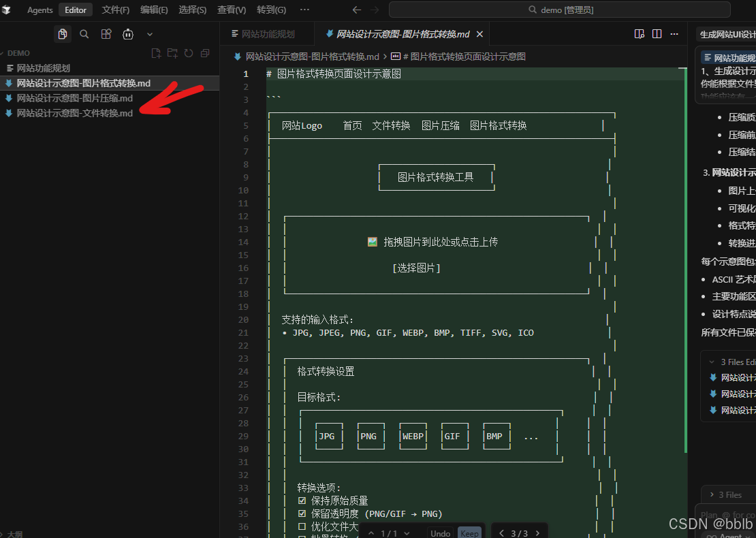Expand the chevron below the activity bar icons
Screen dimensions: 756x538
150,33
